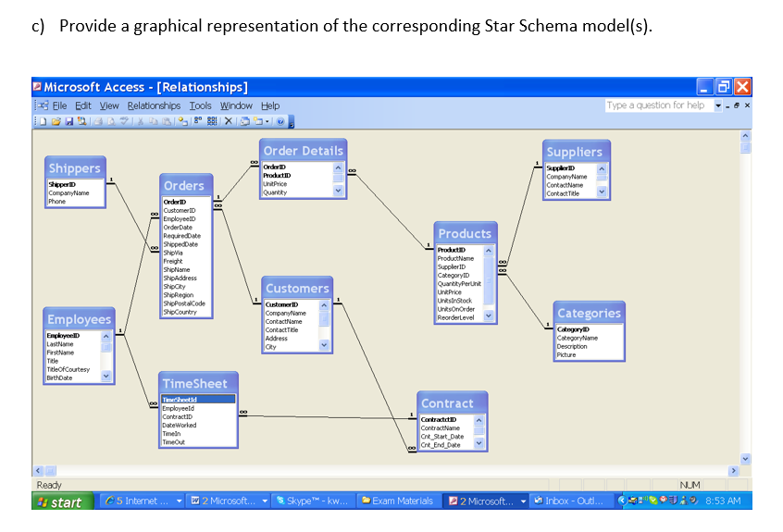Expand the 2 Microsoft Word taskbar group arrow
Screen dimensions: 783x532
[x=265, y=501]
